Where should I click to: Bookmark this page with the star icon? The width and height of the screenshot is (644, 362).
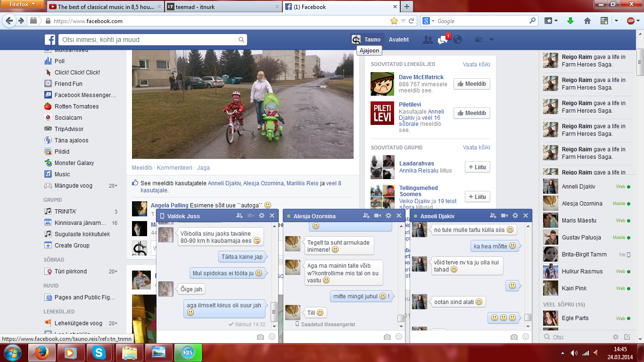394,21
